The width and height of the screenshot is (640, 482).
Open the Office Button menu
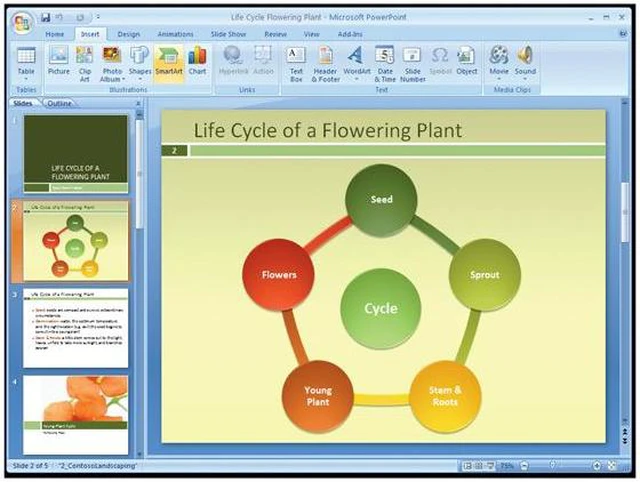click(x=22, y=22)
